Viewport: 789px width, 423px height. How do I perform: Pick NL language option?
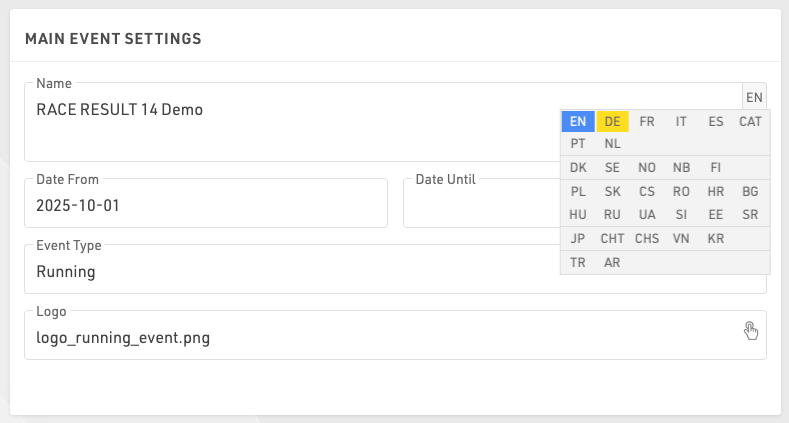(x=613, y=144)
